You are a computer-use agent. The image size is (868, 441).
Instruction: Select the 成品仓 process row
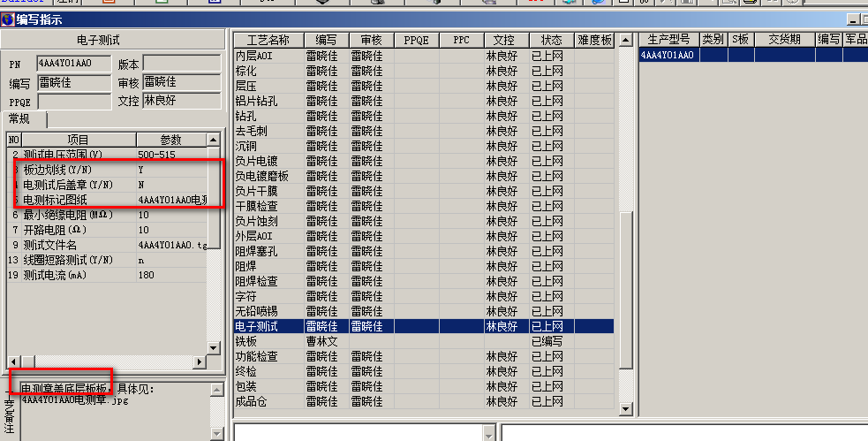pyautogui.click(x=424, y=401)
